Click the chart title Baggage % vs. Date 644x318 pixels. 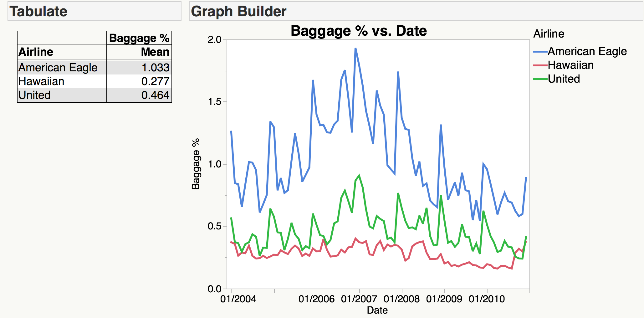[x=359, y=31]
